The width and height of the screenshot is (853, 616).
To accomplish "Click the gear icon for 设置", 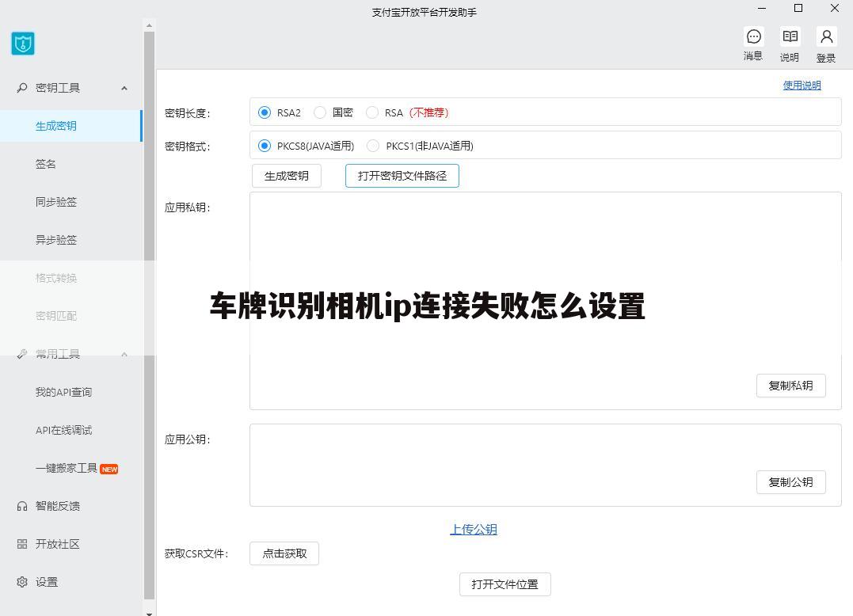I will 21,582.
